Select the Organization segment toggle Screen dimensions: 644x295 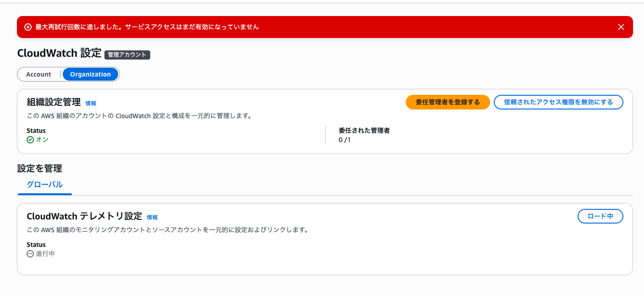pyautogui.click(x=90, y=74)
